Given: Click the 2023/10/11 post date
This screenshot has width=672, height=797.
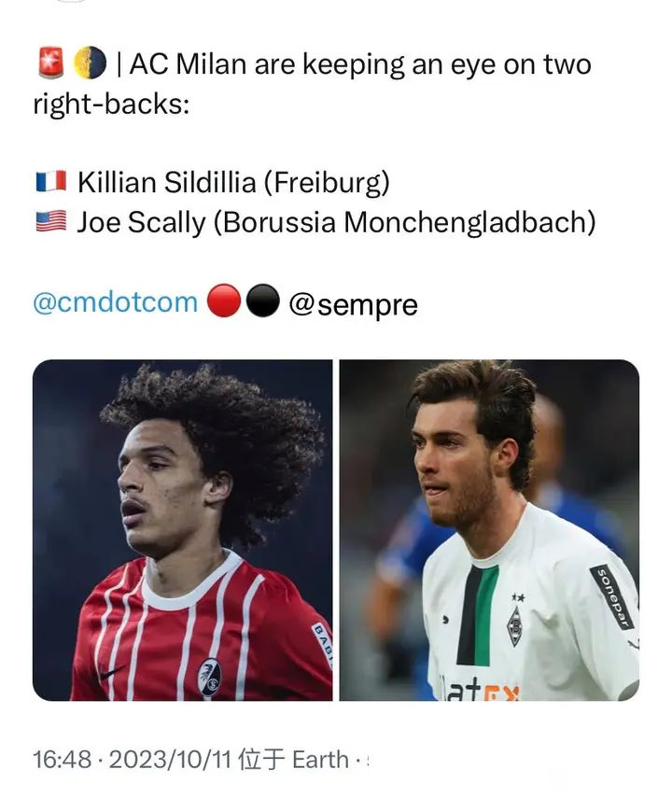Looking at the screenshot, I should coord(170,760).
